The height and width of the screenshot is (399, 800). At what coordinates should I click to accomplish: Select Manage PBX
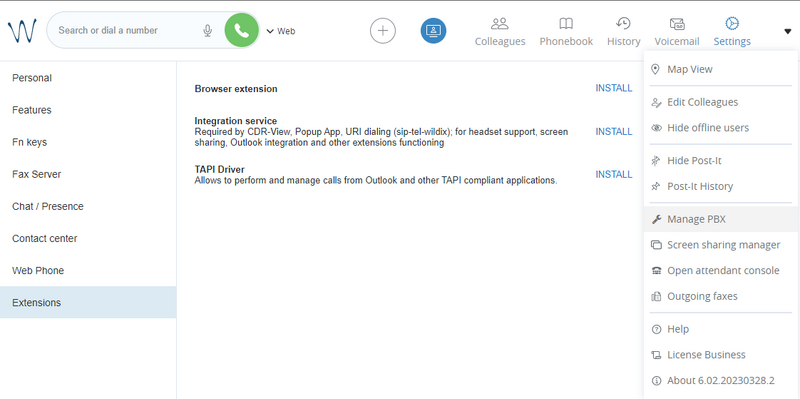pyautogui.click(x=720, y=219)
